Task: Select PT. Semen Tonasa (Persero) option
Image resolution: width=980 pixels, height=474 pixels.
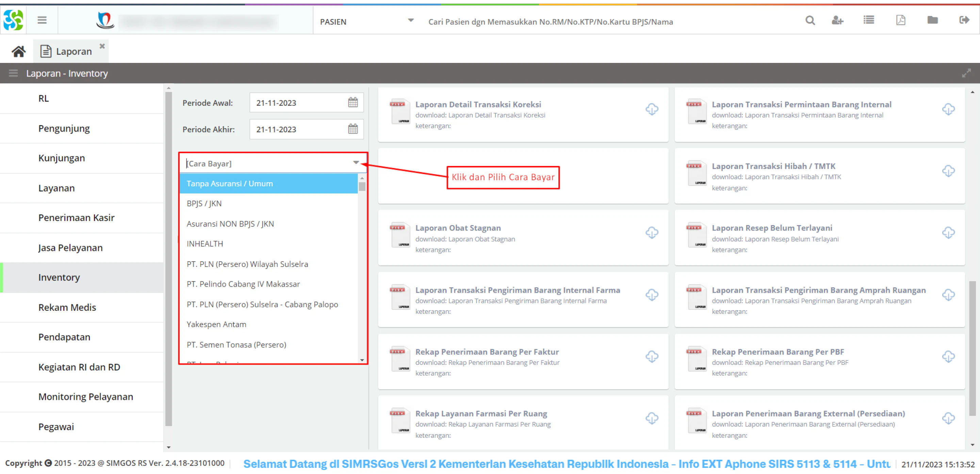Action: coord(268,345)
